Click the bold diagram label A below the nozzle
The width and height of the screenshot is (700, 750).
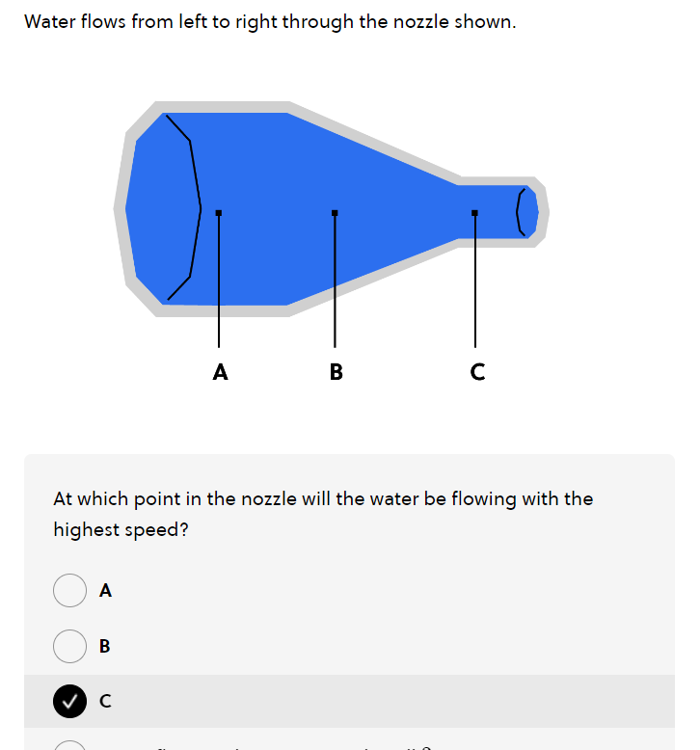(220, 371)
